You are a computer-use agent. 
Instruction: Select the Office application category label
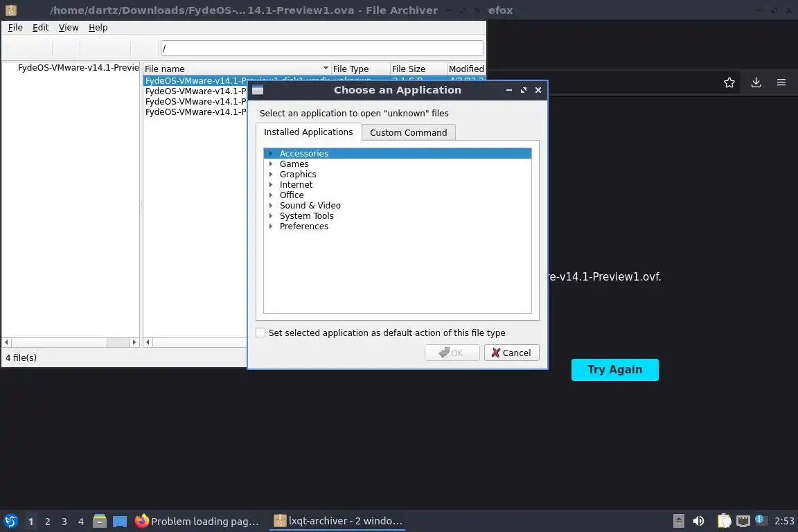(x=292, y=195)
